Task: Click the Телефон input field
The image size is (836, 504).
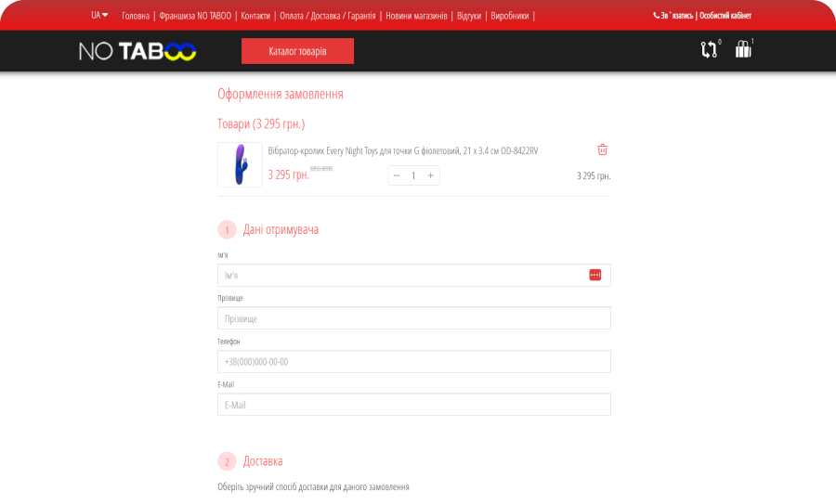Action: (x=414, y=362)
